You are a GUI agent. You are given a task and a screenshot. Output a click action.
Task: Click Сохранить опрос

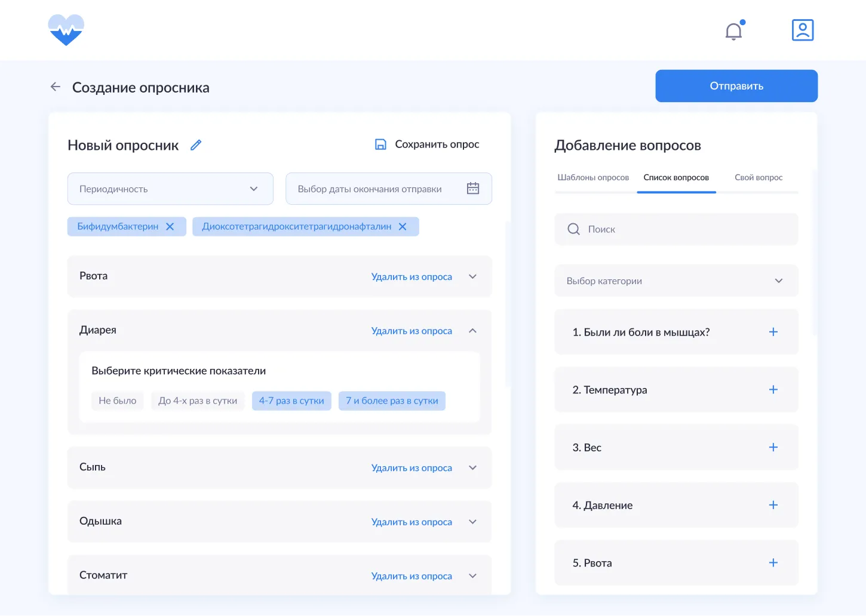[437, 144]
